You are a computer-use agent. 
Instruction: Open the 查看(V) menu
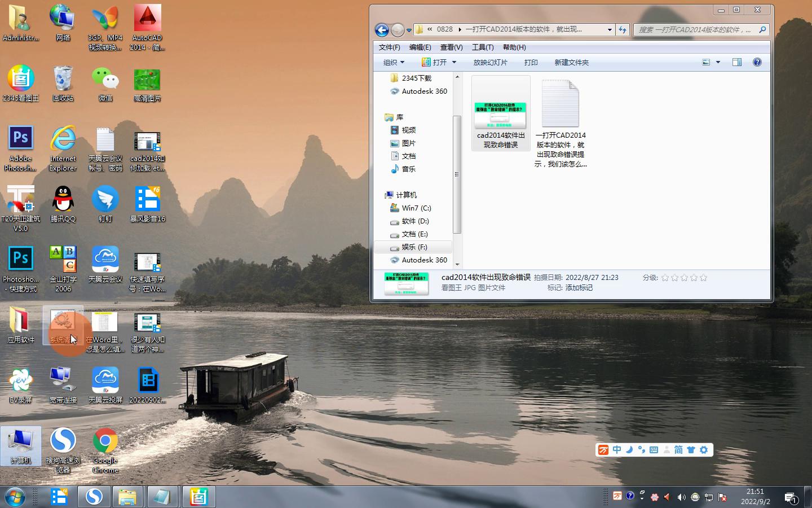click(451, 47)
